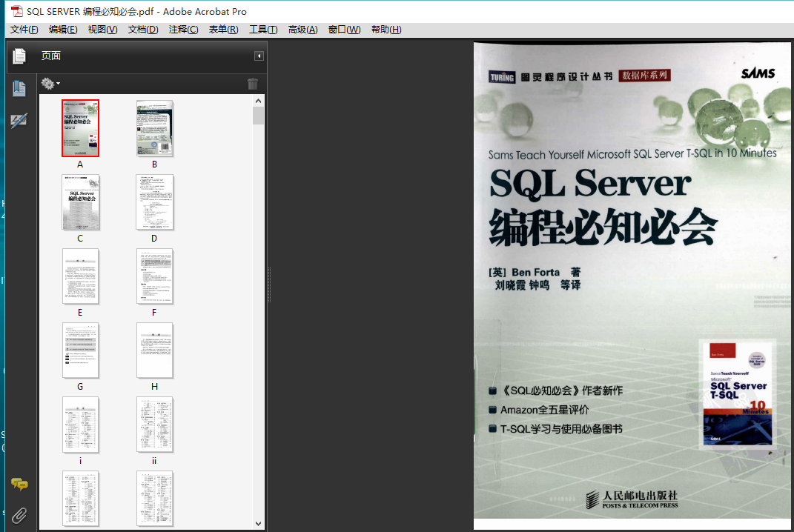Open the Signatures panel icon
This screenshot has width=794, height=532.
point(19,121)
